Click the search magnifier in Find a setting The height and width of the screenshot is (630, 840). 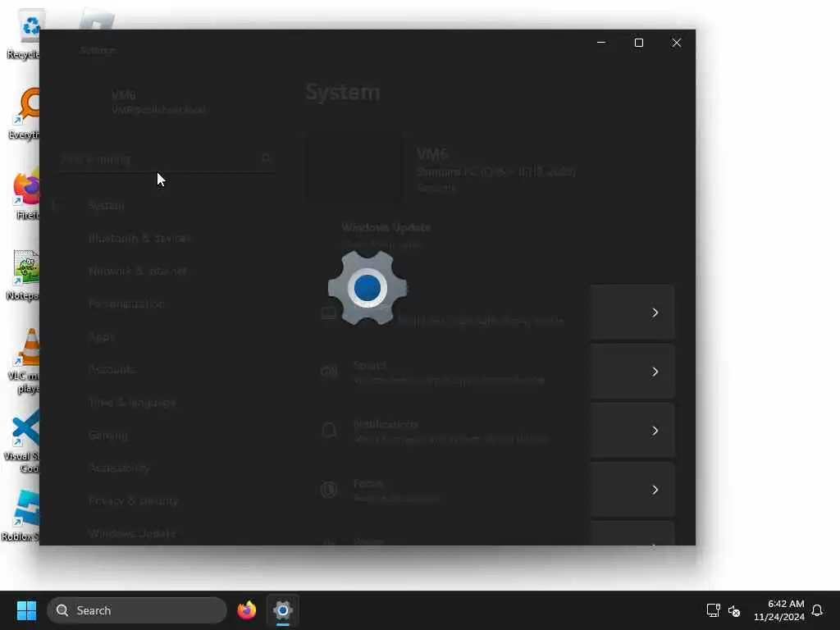point(265,158)
